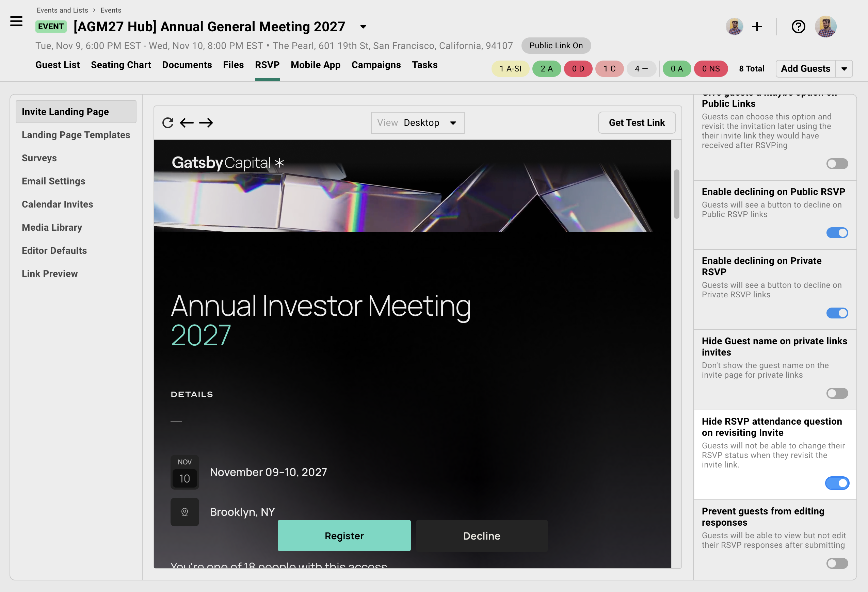Go back in the preview pane
This screenshot has width=868, height=592.
click(x=187, y=123)
